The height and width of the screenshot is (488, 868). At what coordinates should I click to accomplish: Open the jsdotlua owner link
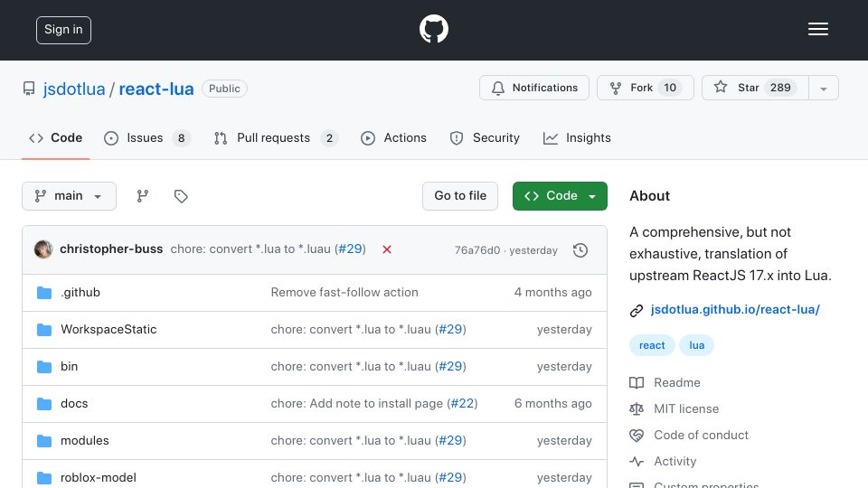click(x=74, y=89)
